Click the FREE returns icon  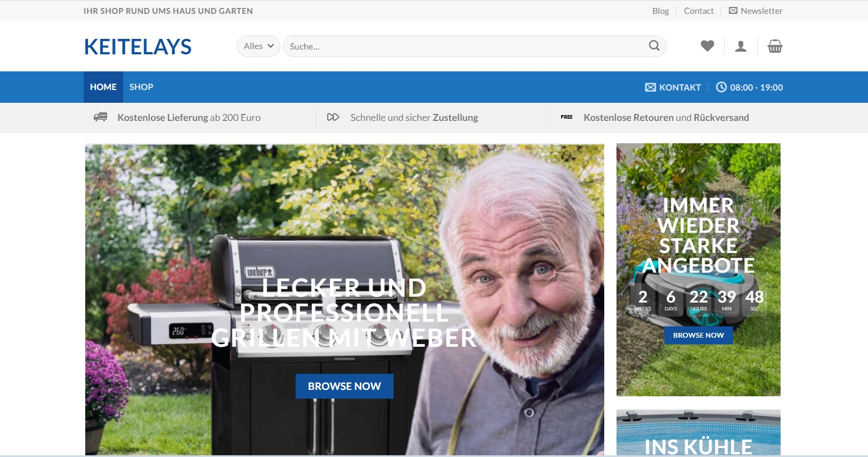coord(566,117)
